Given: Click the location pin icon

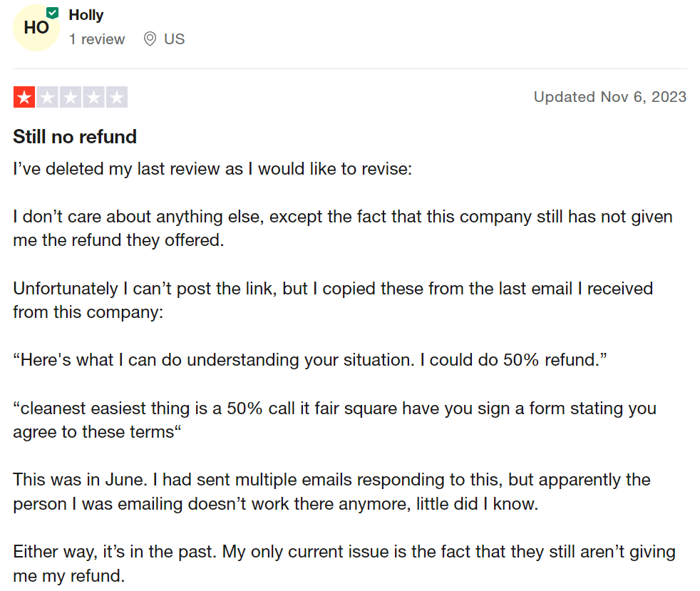Looking at the screenshot, I should click(150, 39).
